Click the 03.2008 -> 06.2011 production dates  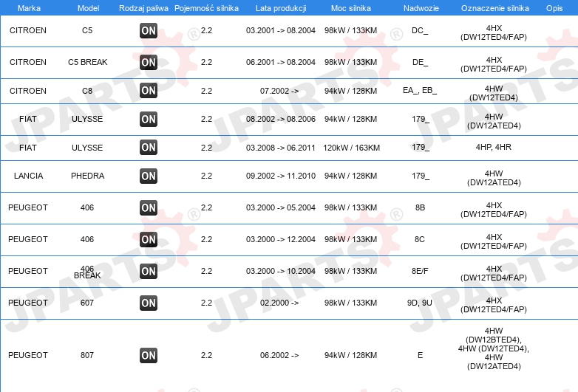pos(281,148)
